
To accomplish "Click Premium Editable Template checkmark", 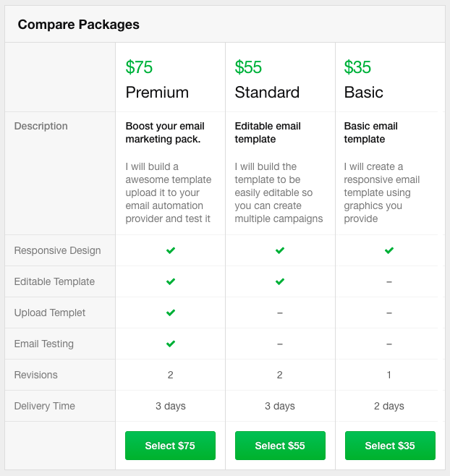I will 171,281.
